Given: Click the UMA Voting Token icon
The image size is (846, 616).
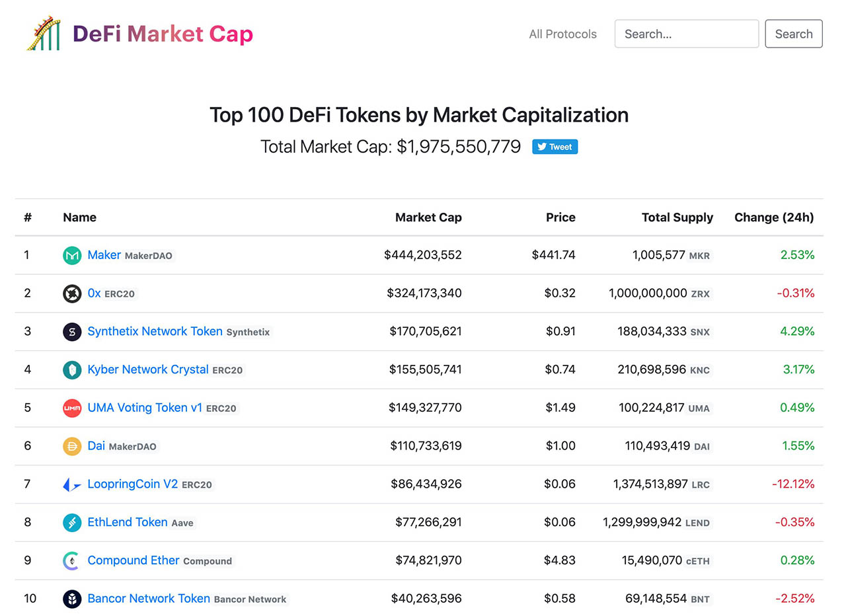Looking at the screenshot, I should (72, 408).
